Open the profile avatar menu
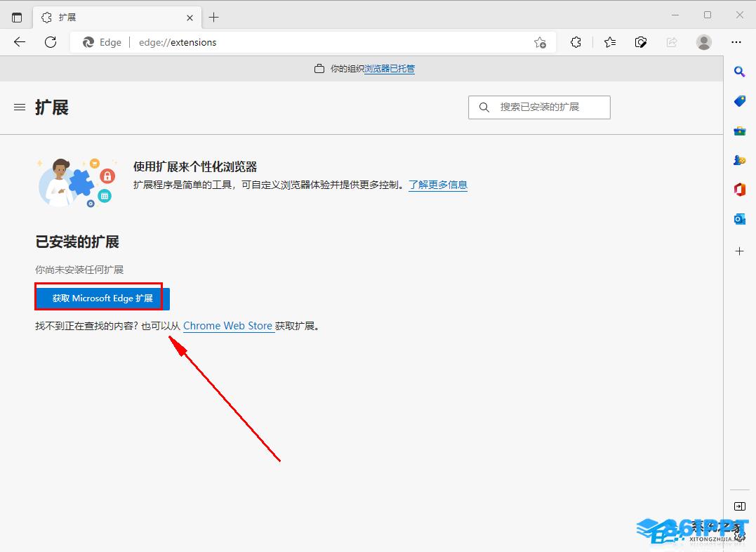This screenshot has width=756, height=552. (704, 42)
